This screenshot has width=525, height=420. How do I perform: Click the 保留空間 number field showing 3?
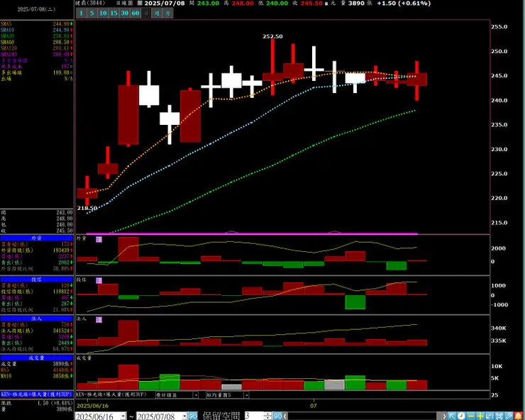(x=254, y=416)
